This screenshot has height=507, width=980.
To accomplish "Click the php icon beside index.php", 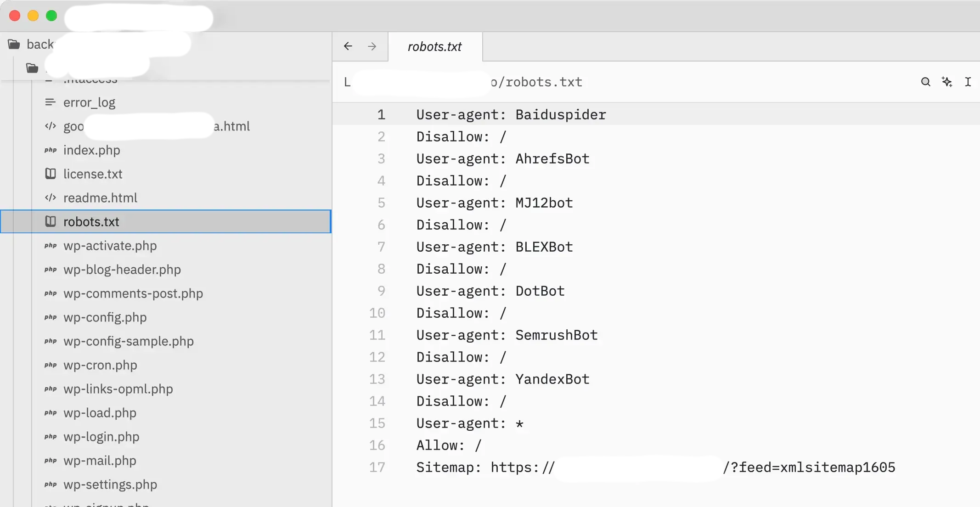I will click(51, 150).
